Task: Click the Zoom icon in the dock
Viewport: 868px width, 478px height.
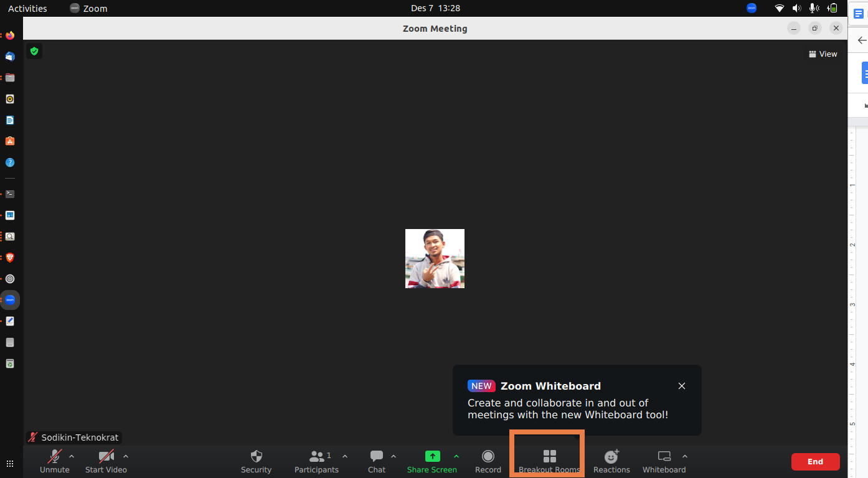Action: [10, 300]
